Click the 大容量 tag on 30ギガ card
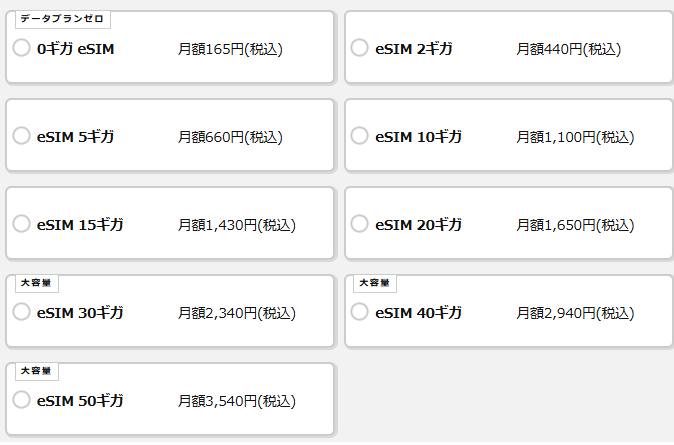The height and width of the screenshot is (445, 674). point(36,283)
